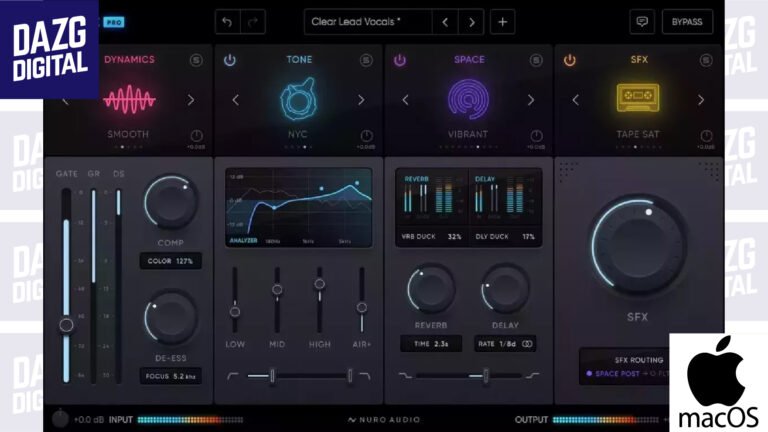Click the +0.0 dB input value

(89, 420)
